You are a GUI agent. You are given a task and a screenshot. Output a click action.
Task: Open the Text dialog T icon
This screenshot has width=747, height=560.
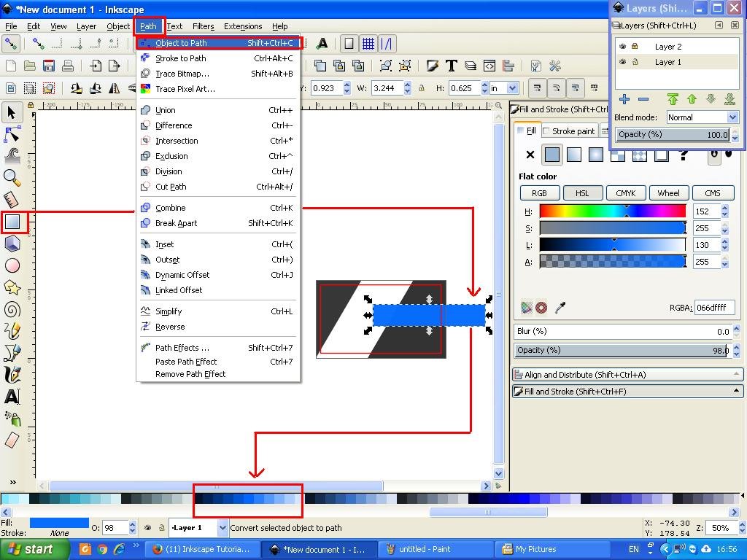pyautogui.click(x=451, y=66)
